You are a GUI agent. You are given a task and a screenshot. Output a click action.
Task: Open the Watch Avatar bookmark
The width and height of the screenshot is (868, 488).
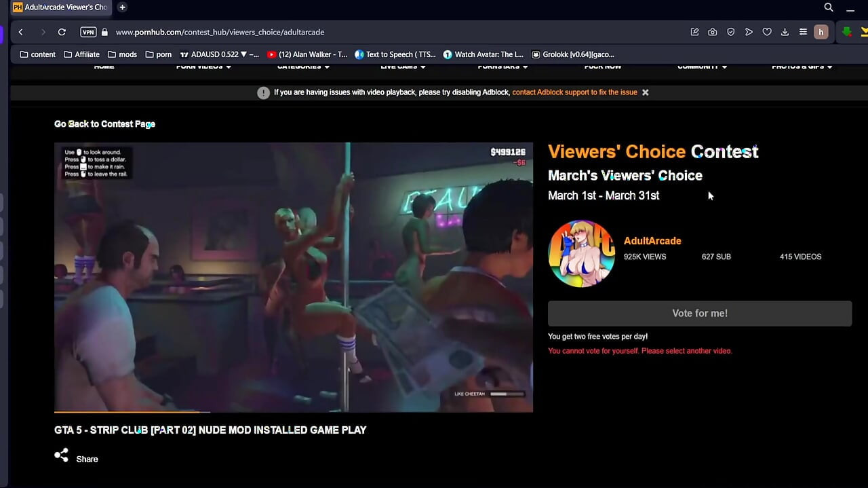483,54
